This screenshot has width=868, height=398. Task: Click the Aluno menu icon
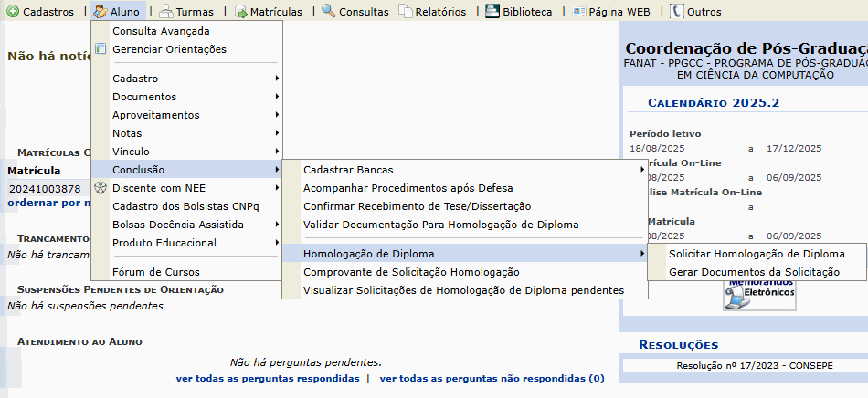point(100,12)
